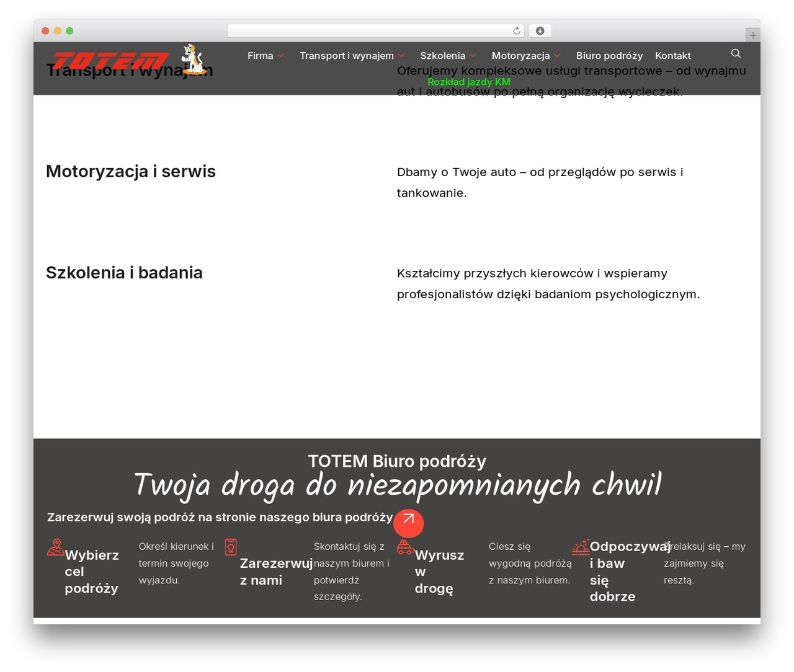Click Zarezerwuj swoją podróż booking link
794x672 pixels.
pos(220,517)
